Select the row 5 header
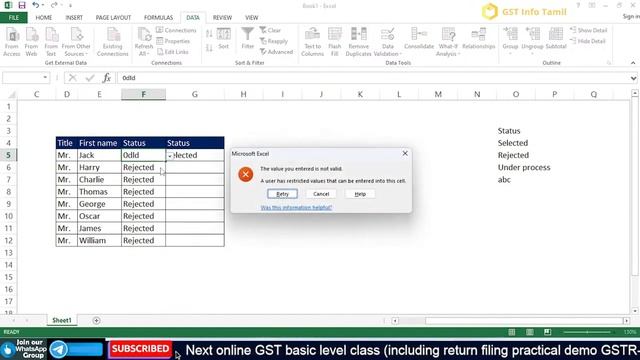640x360 pixels. [x=8, y=155]
